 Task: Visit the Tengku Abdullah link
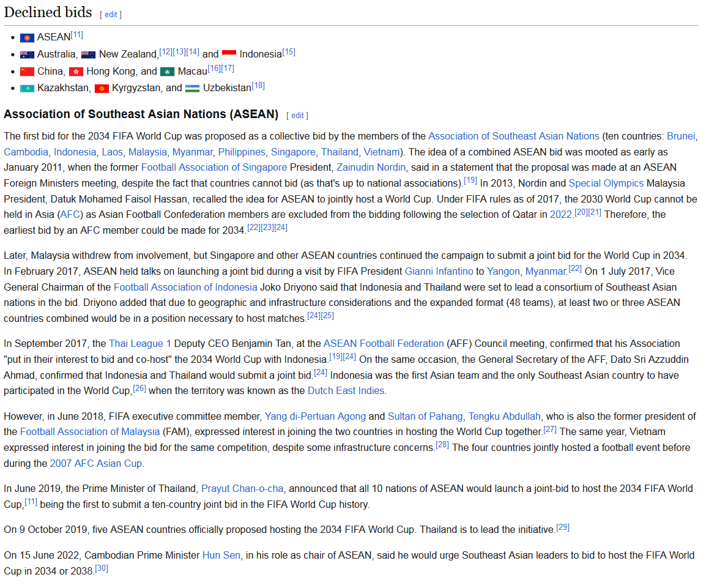(504, 417)
